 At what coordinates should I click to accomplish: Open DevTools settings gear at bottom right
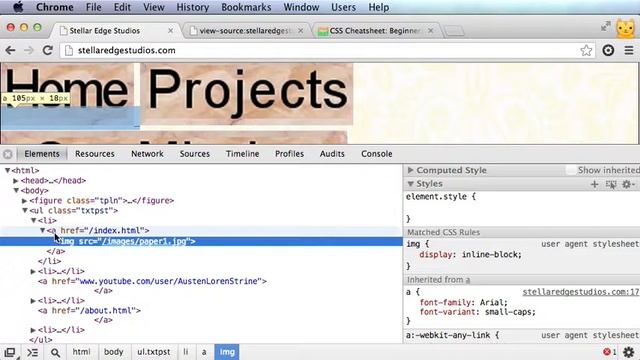[629, 352]
